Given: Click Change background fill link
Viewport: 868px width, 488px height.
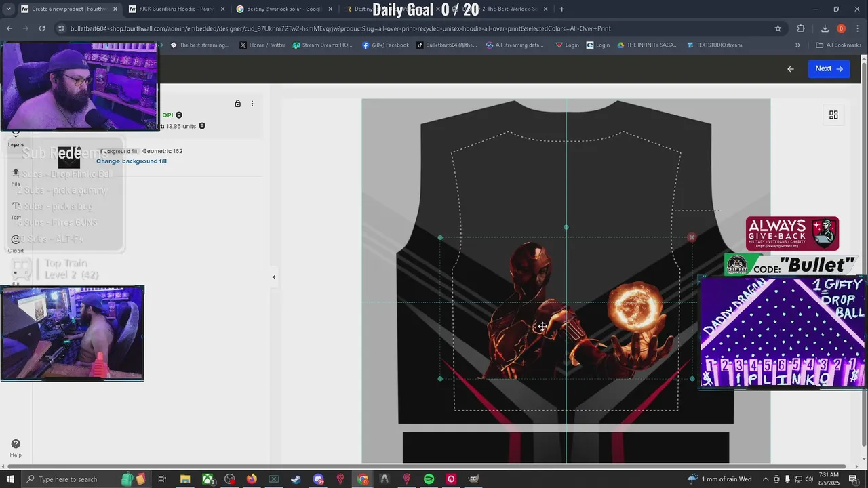Looking at the screenshot, I should pyautogui.click(x=132, y=161).
